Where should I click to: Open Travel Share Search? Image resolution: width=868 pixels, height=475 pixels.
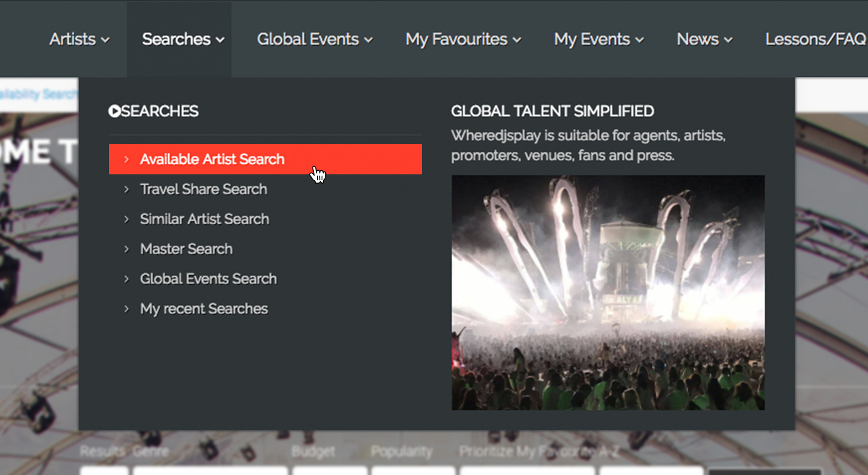204,189
